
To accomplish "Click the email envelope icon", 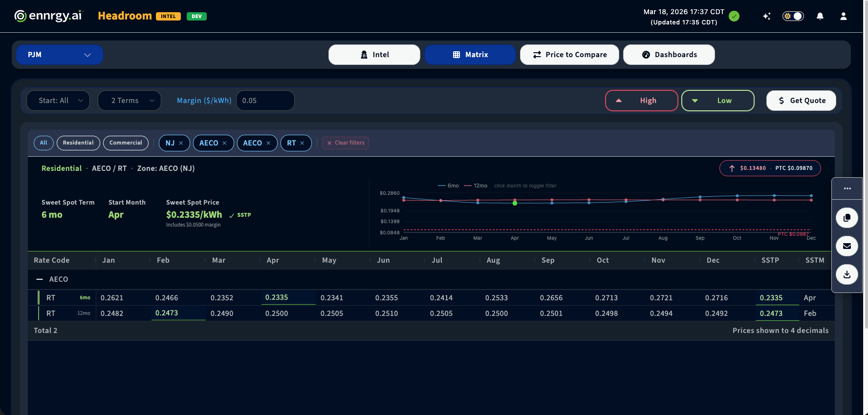I will tap(846, 246).
